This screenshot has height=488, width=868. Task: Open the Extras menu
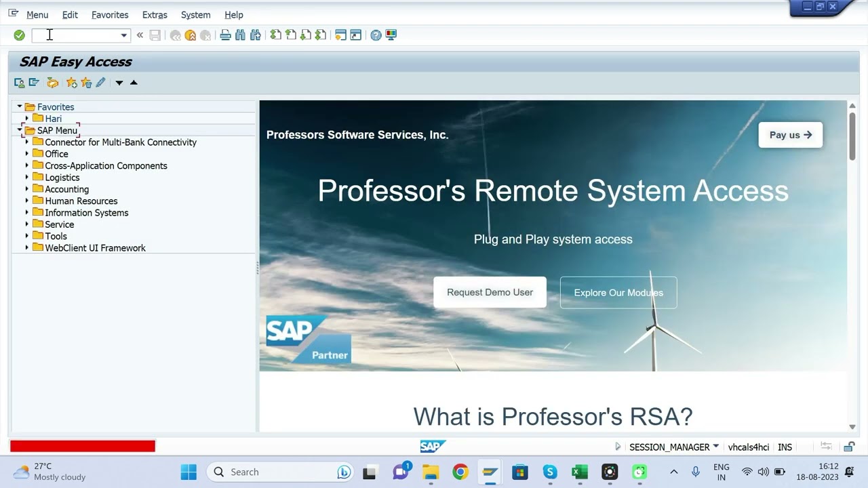[155, 15]
